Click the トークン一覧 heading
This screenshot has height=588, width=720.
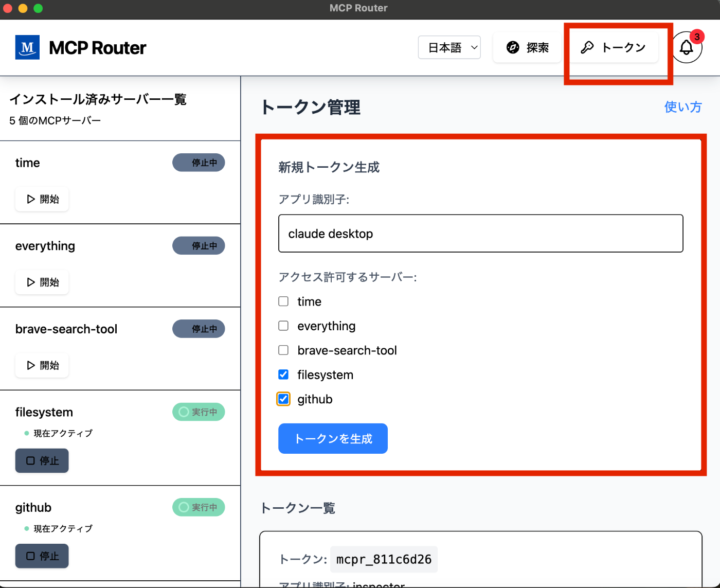298,508
